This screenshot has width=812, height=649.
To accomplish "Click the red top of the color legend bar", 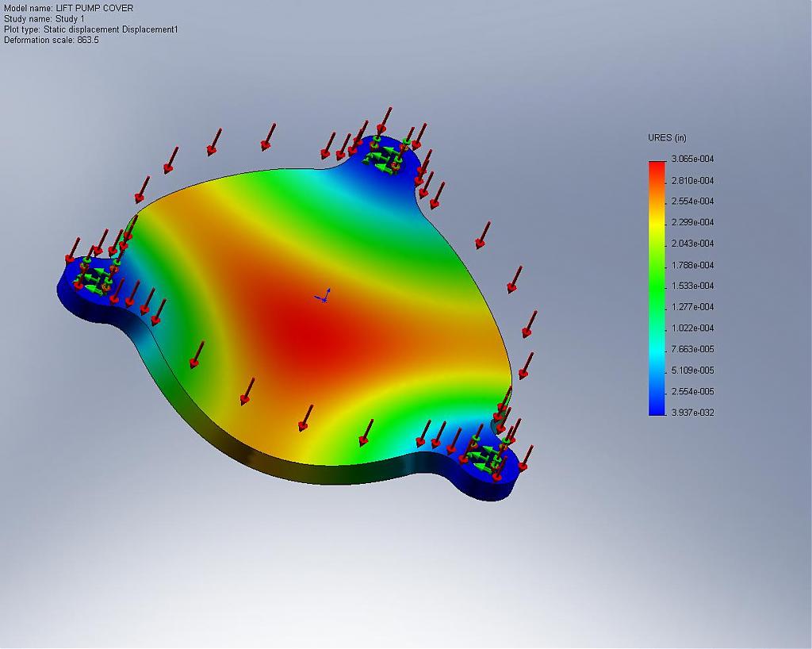I will pyautogui.click(x=657, y=168).
